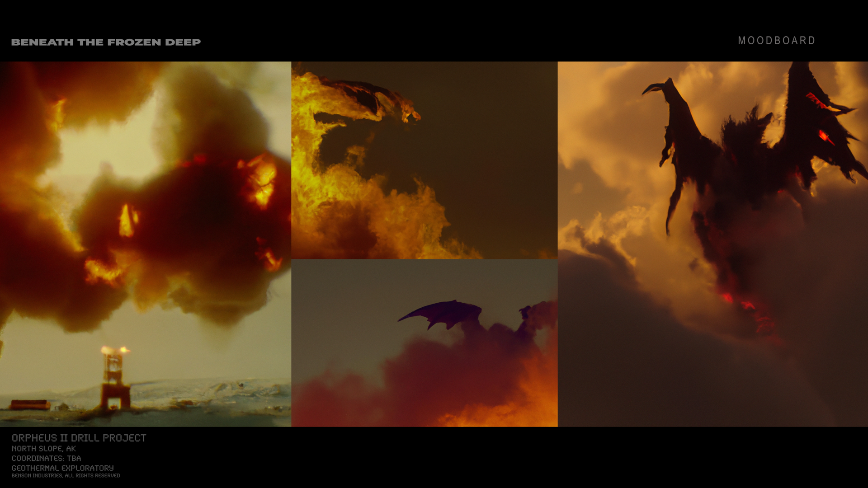Click the "NORTH SLOPE, AK" text
The image size is (868, 488).
point(43,449)
